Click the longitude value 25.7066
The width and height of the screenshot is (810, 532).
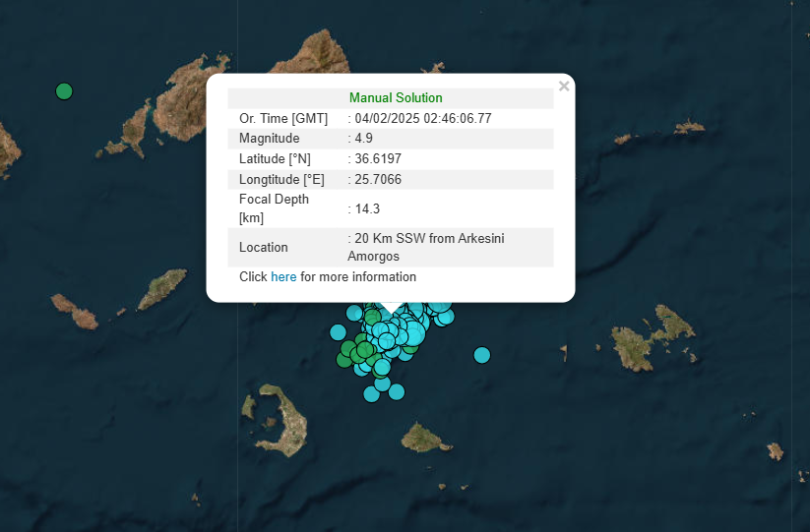click(378, 180)
